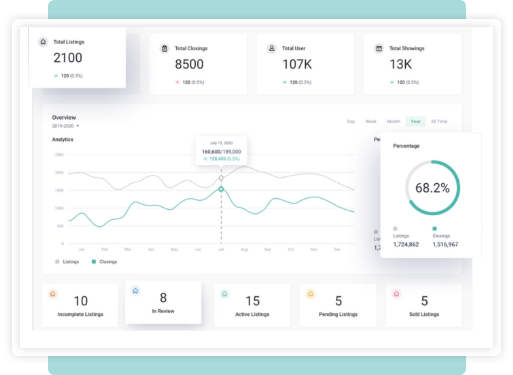
Task: Click the 13K Total Showings value
Action: click(x=401, y=64)
